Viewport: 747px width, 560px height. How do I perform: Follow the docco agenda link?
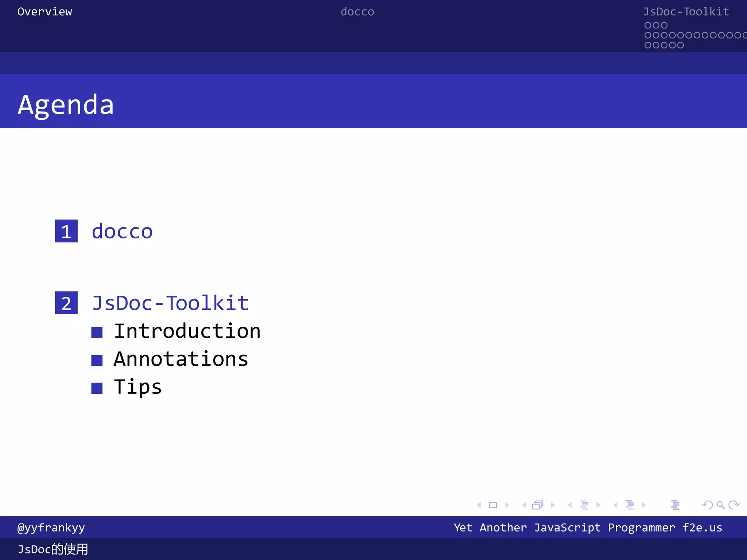tap(122, 232)
